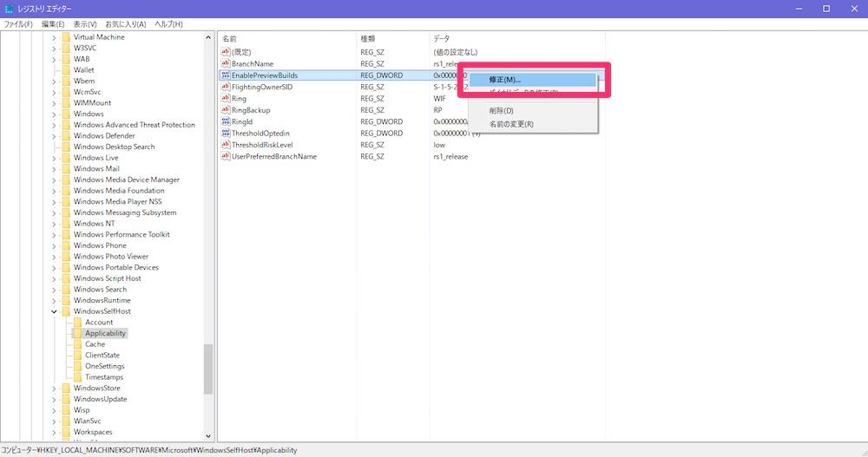Select the Windows Script Host key
This screenshot has height=457, width=868.
(107, 278)
